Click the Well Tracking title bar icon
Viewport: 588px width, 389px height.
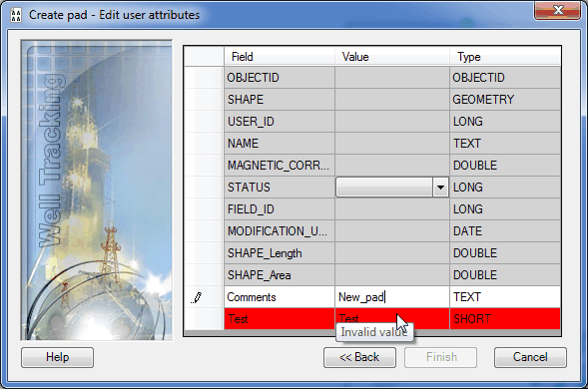point(16,15)
